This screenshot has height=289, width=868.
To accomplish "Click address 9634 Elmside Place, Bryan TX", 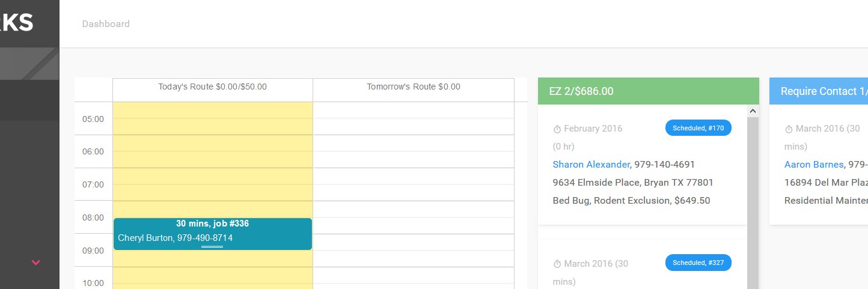I will 633,182.
